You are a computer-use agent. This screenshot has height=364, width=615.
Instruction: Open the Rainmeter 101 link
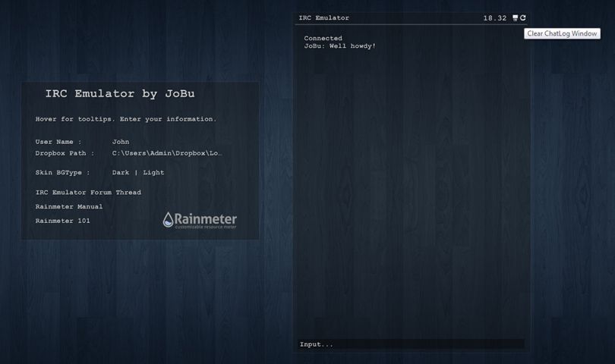click(x=63, y=221)
